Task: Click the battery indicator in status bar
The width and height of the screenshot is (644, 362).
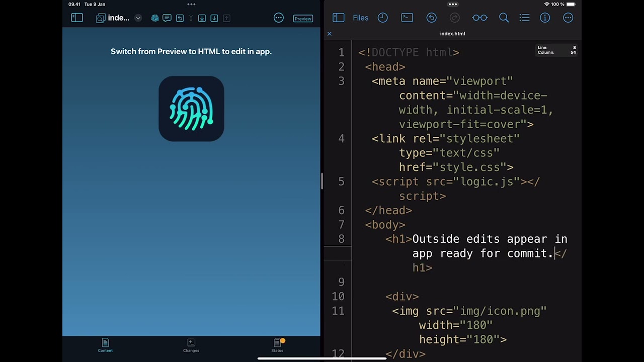Action: (x=571, y=4)
